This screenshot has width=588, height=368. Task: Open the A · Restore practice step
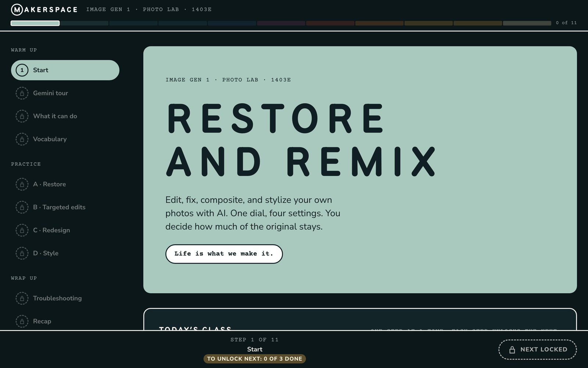tap(65, 184)
